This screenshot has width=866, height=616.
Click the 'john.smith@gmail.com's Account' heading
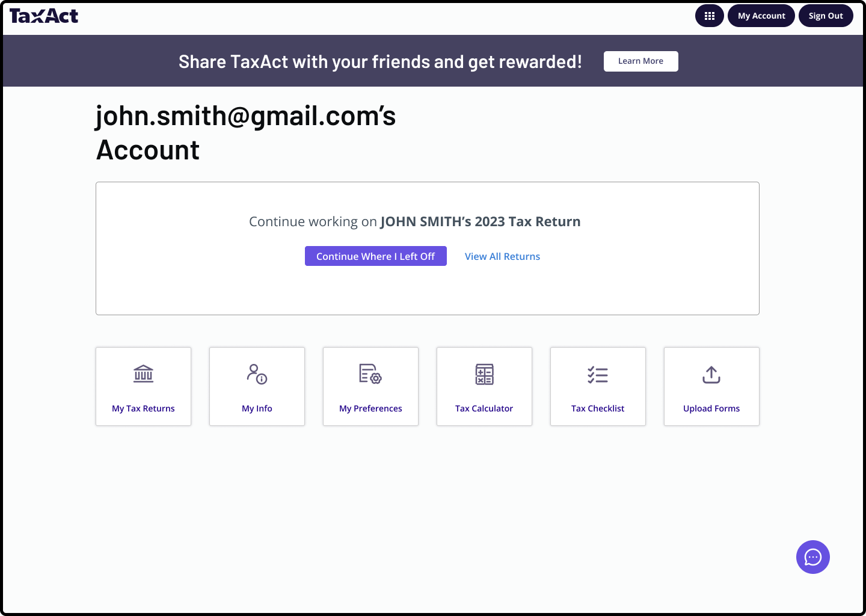tap(246, 133)
